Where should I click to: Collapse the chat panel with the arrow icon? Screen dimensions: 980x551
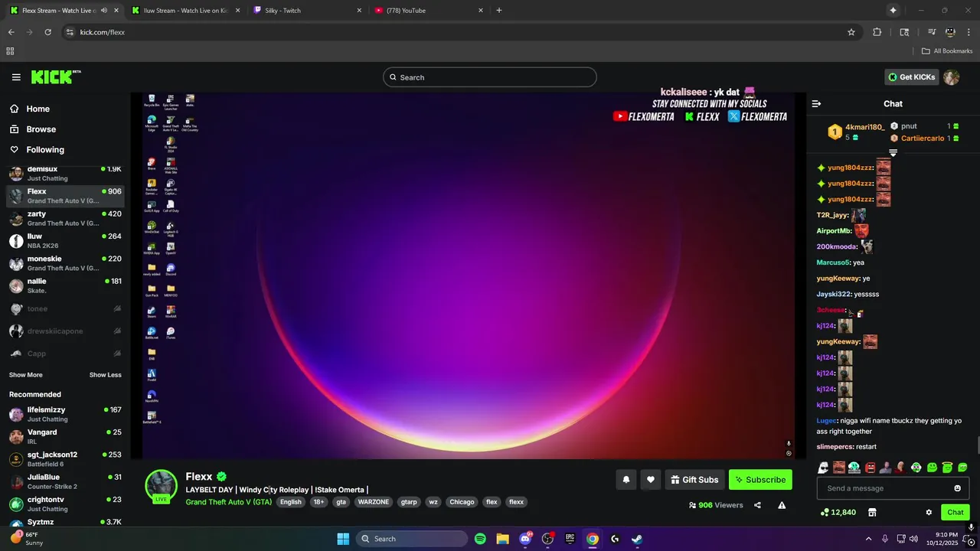point(816,103)
